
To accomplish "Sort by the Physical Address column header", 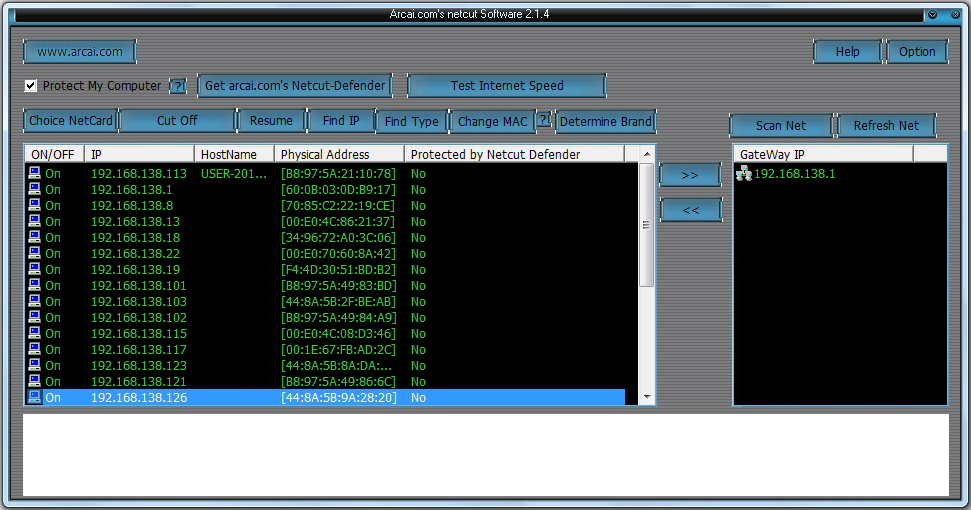I will click(339, 154).
